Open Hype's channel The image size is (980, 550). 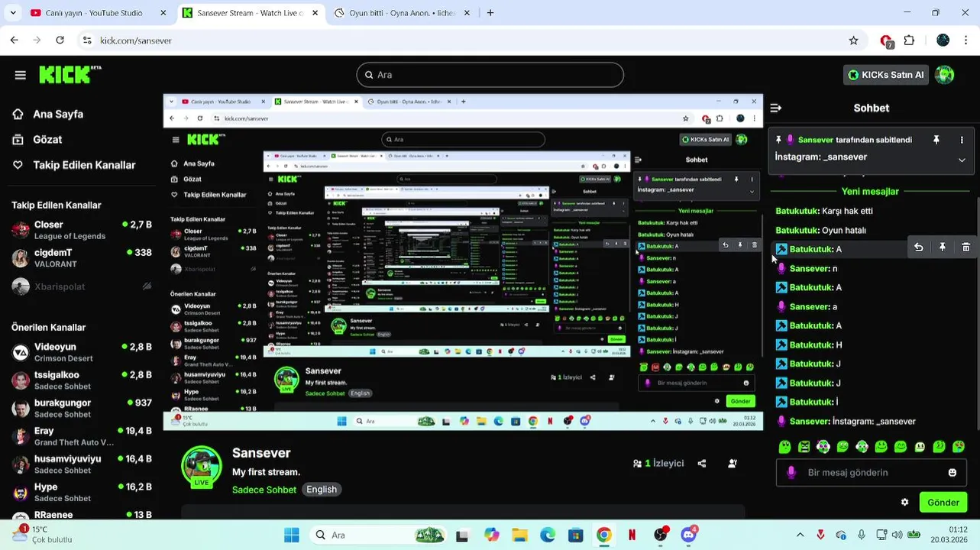tap(81, 492)
